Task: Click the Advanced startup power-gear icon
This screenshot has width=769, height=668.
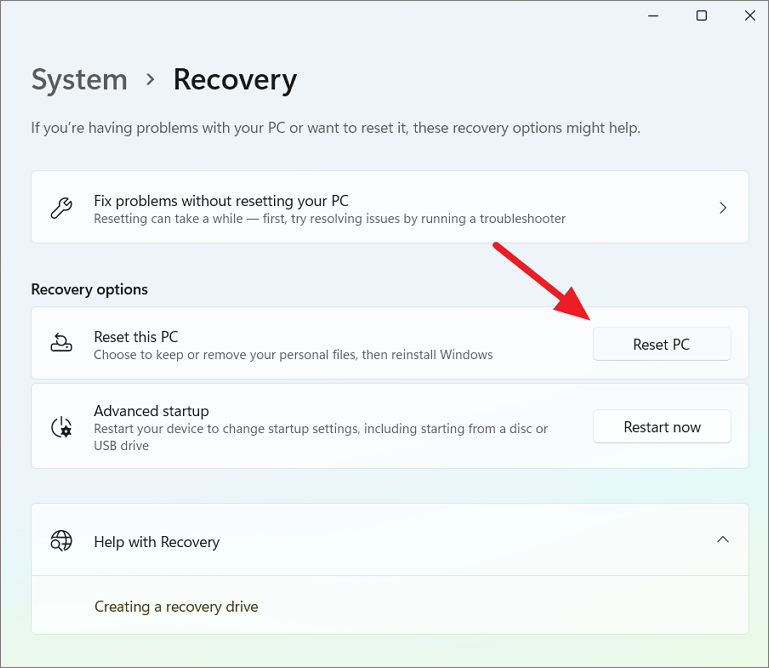Action: point(61,427)
